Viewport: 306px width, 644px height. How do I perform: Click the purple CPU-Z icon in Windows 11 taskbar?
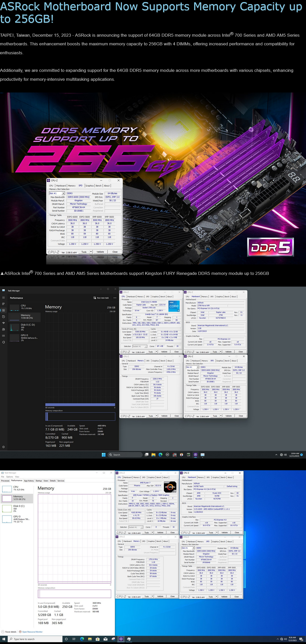(196, 455)
